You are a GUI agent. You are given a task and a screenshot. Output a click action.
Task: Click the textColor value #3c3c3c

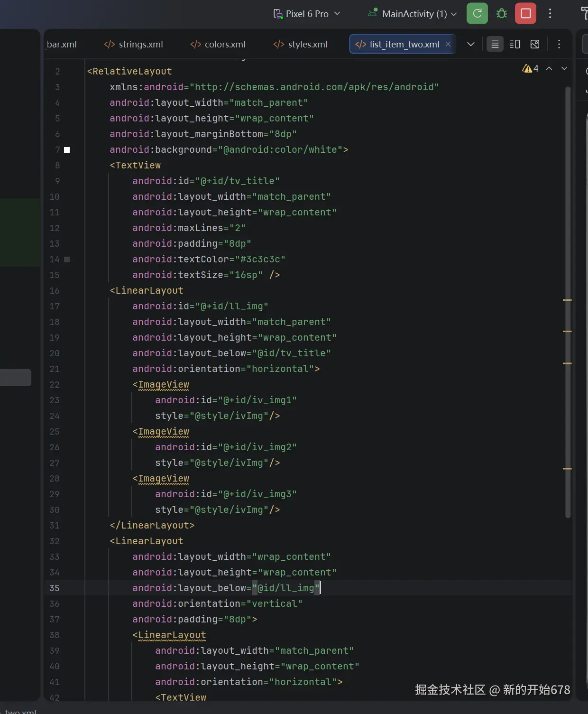260,259
